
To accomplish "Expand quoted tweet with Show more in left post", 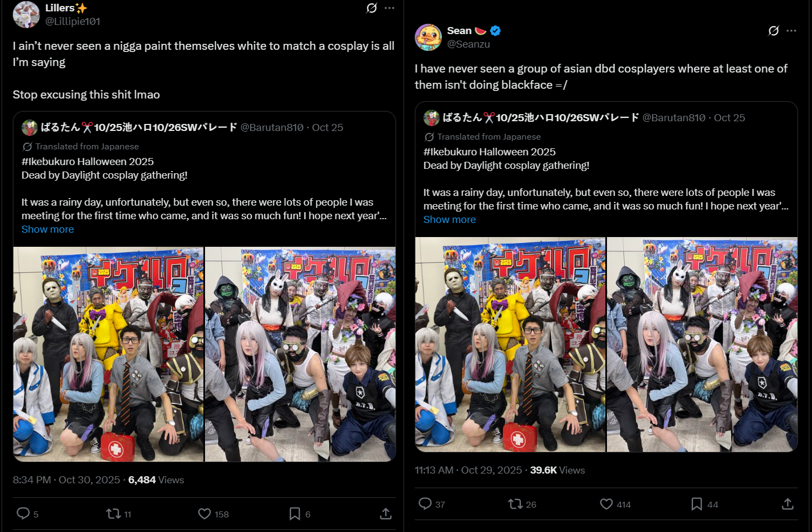I will pyautogui.click(x=48, y=229).
